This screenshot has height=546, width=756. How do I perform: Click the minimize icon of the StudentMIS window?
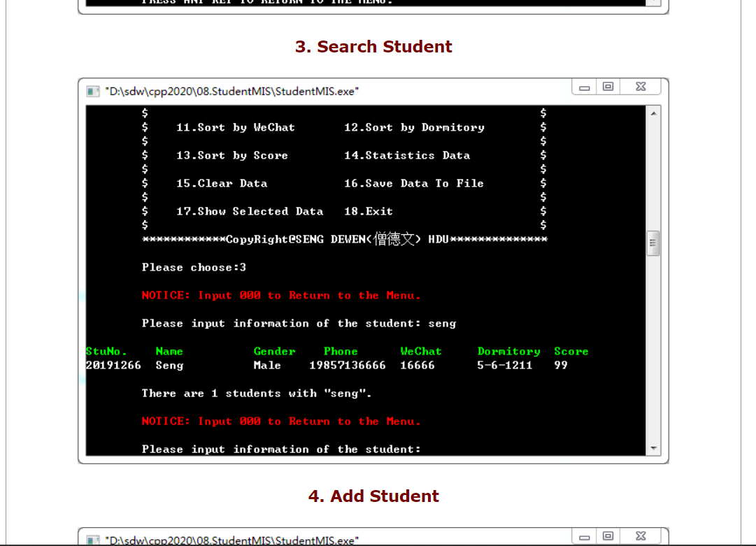click(583, 86)
